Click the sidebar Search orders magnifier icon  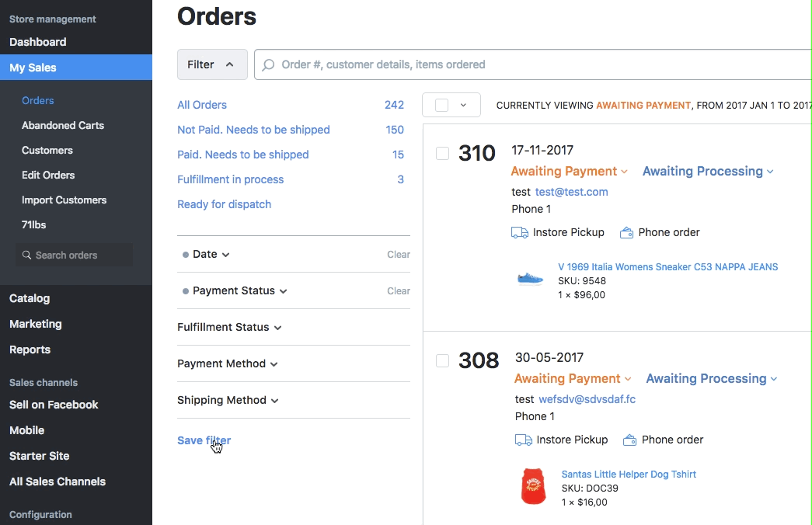[27, 256]
